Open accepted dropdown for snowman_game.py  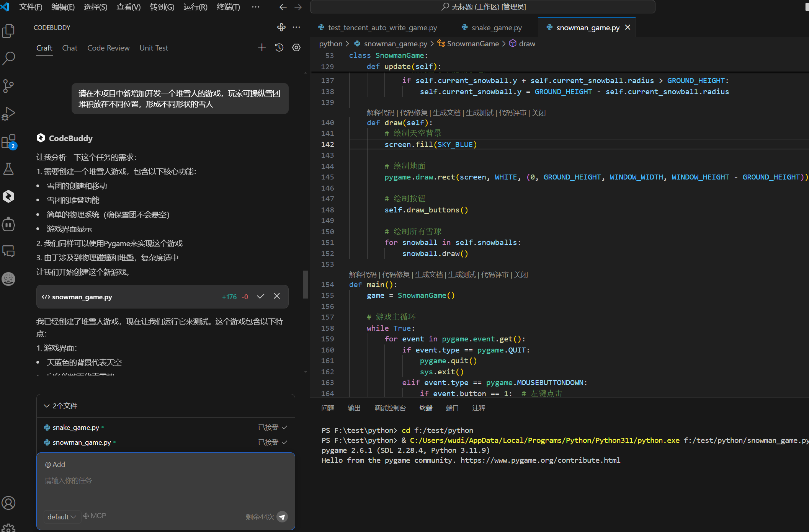272,442
